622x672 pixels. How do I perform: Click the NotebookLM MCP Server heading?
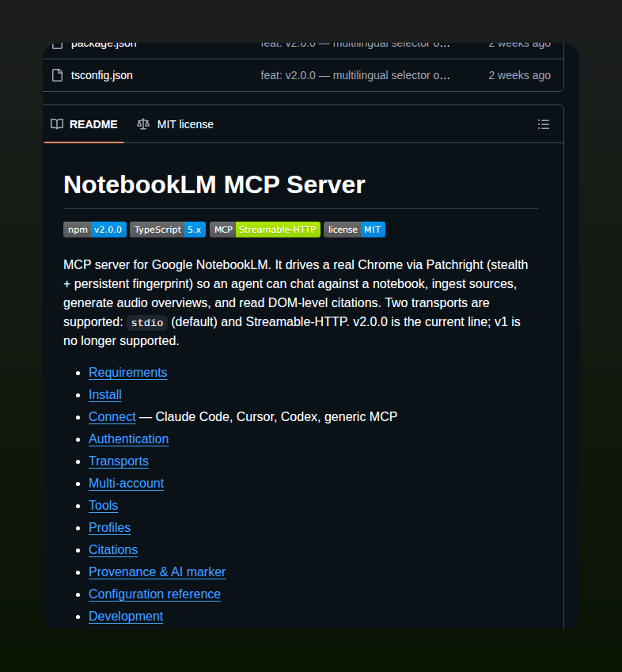click(x=214, y=184)
